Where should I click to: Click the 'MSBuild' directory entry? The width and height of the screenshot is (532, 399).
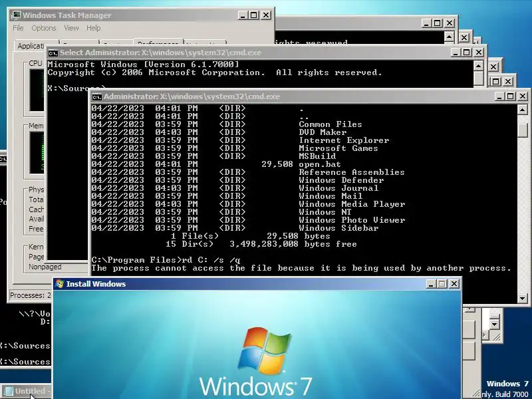click(317, 156)
